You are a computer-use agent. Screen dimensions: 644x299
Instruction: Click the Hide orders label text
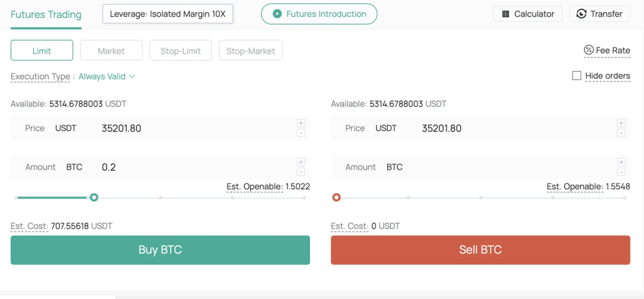click(608, 76)
